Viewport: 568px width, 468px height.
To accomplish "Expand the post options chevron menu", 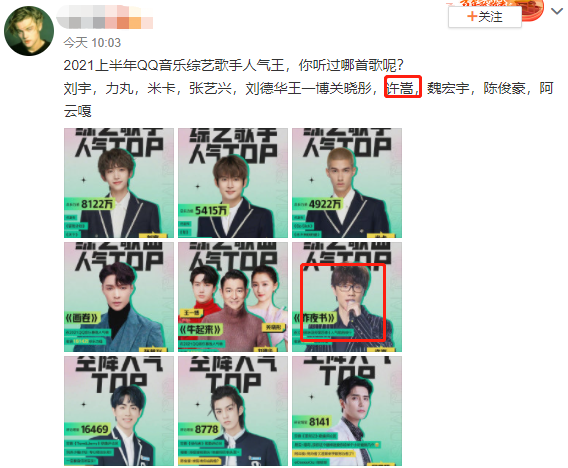I will pos(556,11).
